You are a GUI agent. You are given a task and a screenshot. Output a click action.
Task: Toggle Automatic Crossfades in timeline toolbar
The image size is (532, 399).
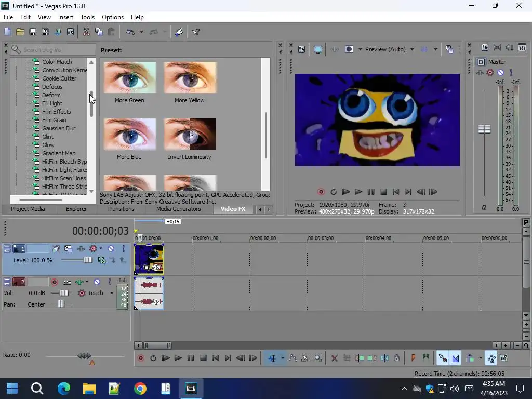[455, 358]
